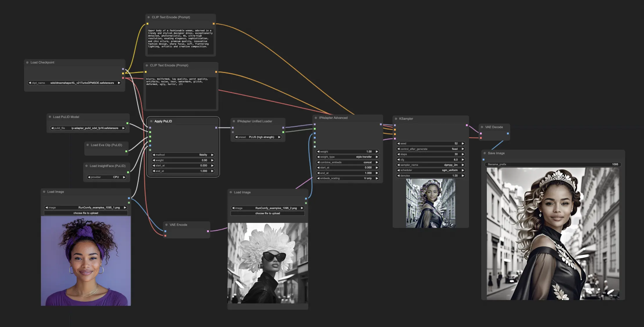Collapse the VAE Encode node via its title dot
This screenshot has height=327, width=644.
coord(167,225)
